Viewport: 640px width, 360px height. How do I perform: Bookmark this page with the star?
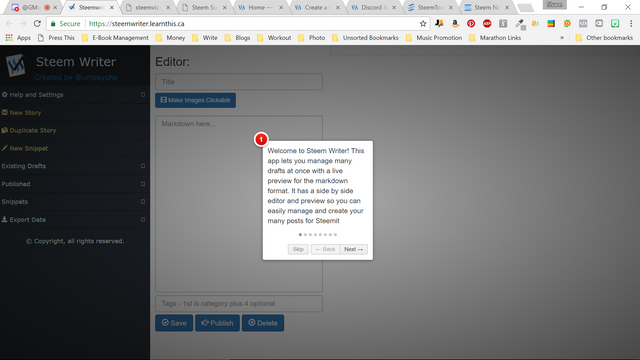coord(423,24)
